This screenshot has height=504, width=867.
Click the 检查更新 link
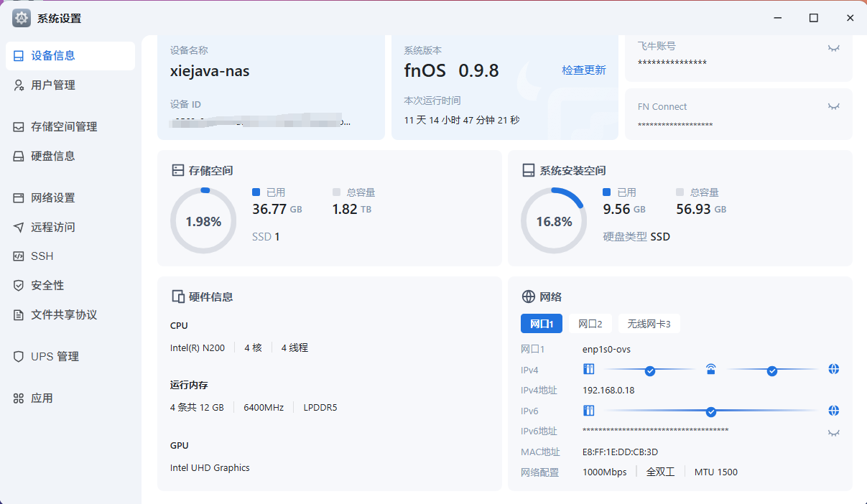[x=583, y=70]
